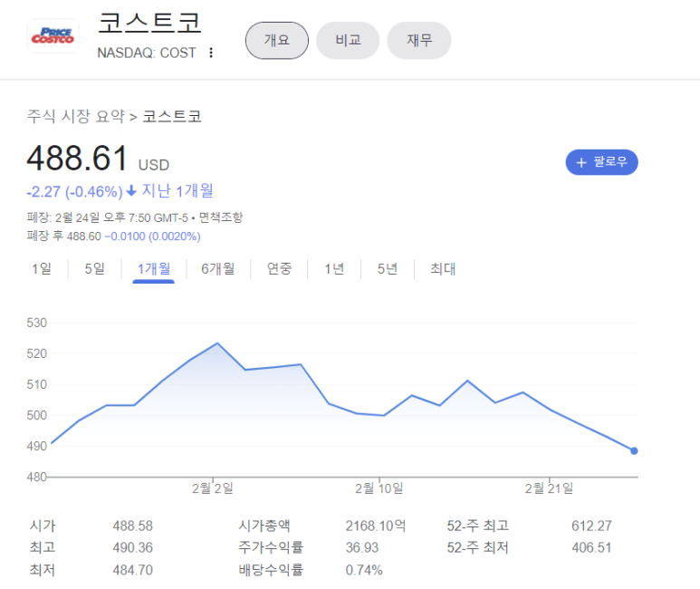Image resolution: width=700 pixels, height=589 pixels.
Task: Click the 배당수익률 value 0.74%
Action: click(x=364, y=570)
